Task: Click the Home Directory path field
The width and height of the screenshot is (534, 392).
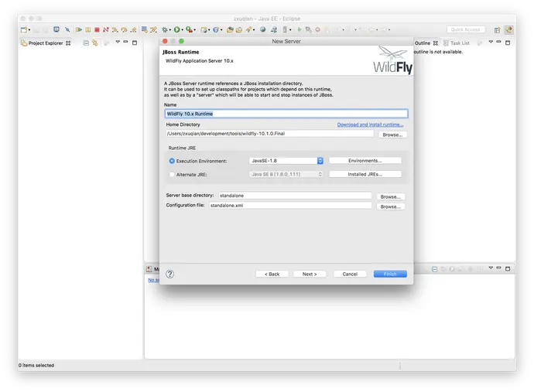Action: 269,134
